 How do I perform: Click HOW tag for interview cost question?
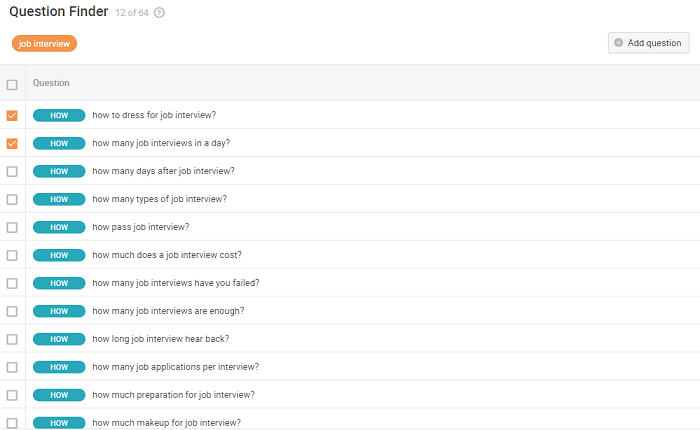[x=59, y=255]
